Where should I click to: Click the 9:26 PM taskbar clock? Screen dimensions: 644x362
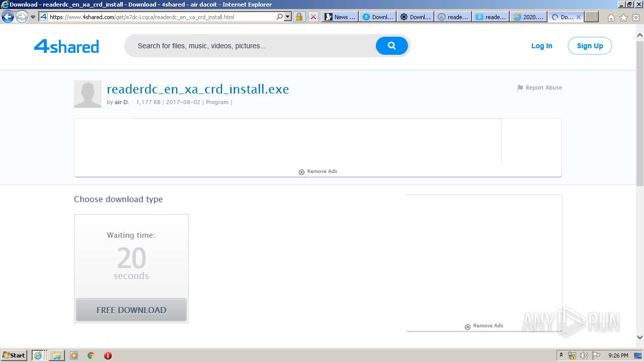pos(618,355)
